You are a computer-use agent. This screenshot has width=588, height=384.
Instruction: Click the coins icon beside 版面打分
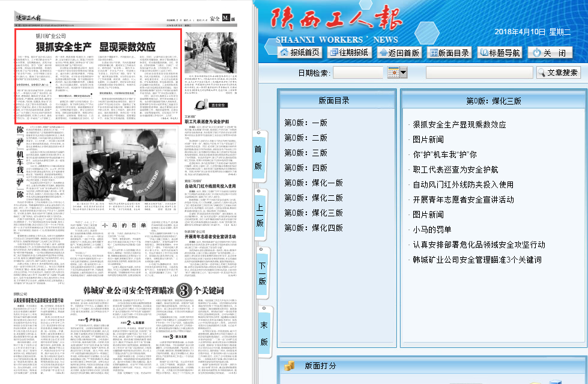pyautogui.click(x=289, y=365)
